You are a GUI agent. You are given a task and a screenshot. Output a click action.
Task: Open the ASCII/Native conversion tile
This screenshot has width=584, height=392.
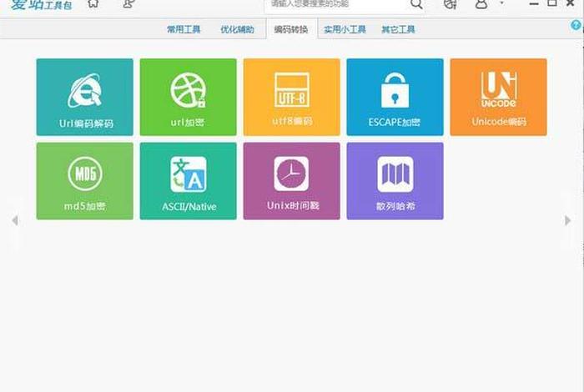(188, 181)
